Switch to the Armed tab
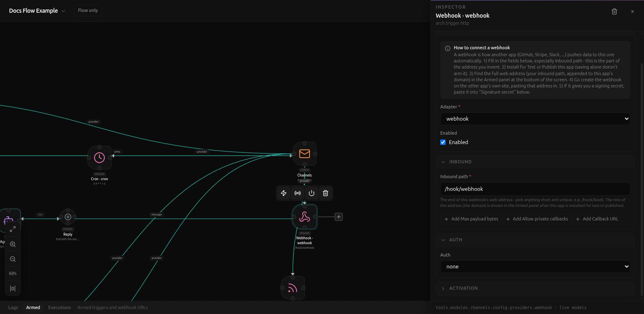 [x=33, y=307]
